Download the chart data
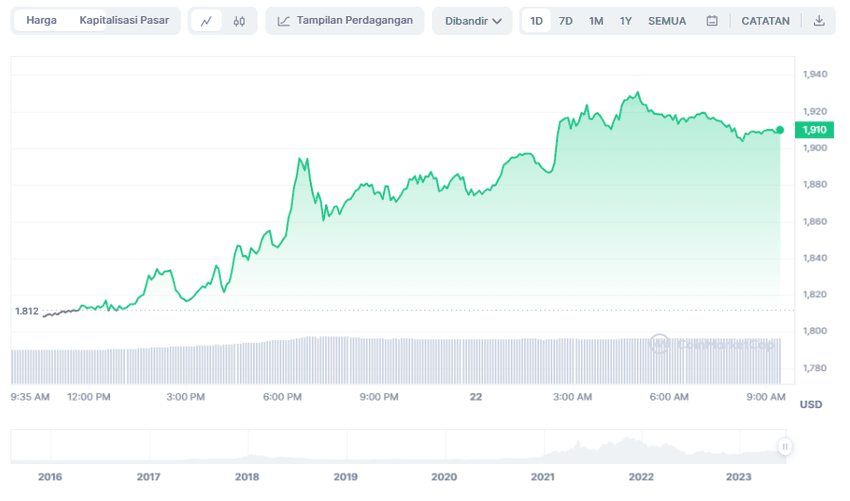This screenshot has width=850, height=501. [819, 21]
